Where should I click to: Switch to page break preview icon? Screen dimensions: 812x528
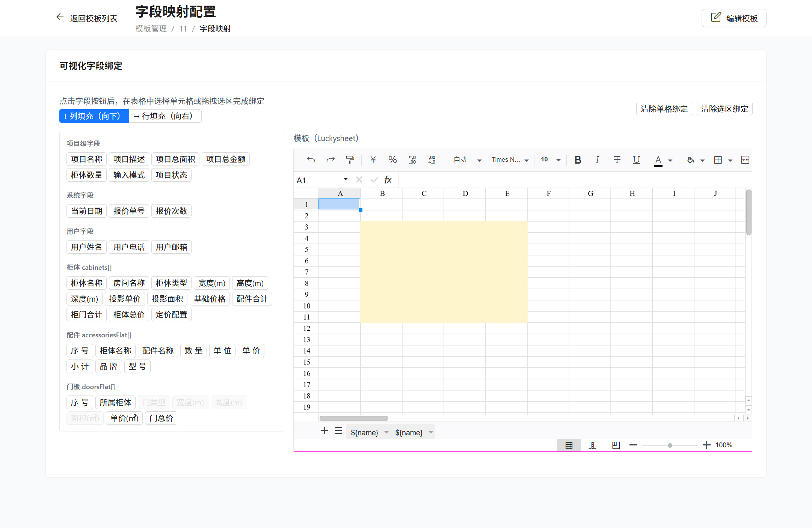click(x=616, y=445)
